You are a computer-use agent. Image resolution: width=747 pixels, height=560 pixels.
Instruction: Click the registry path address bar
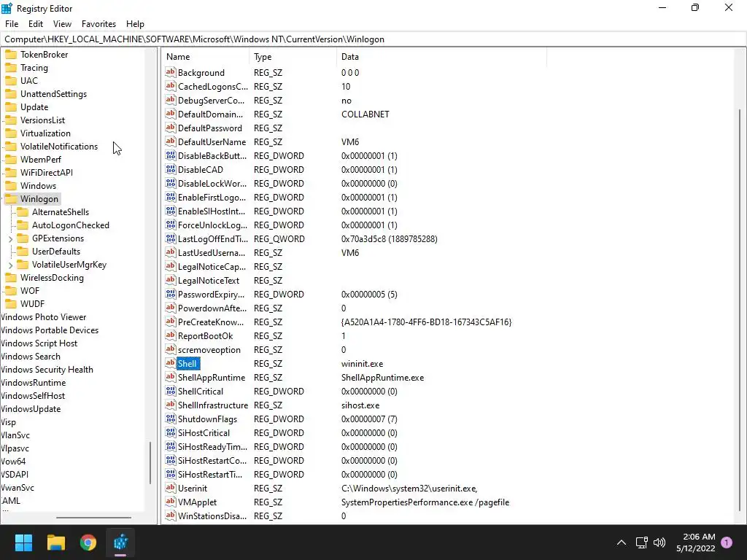pos(373,39)
